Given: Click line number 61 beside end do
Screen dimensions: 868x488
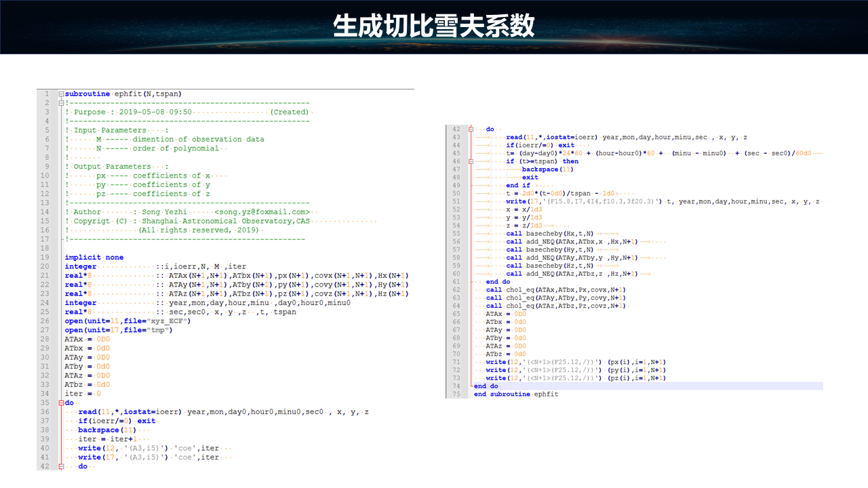Looking at the screenshot, I should pyautogui.click(x=456, y=281).
